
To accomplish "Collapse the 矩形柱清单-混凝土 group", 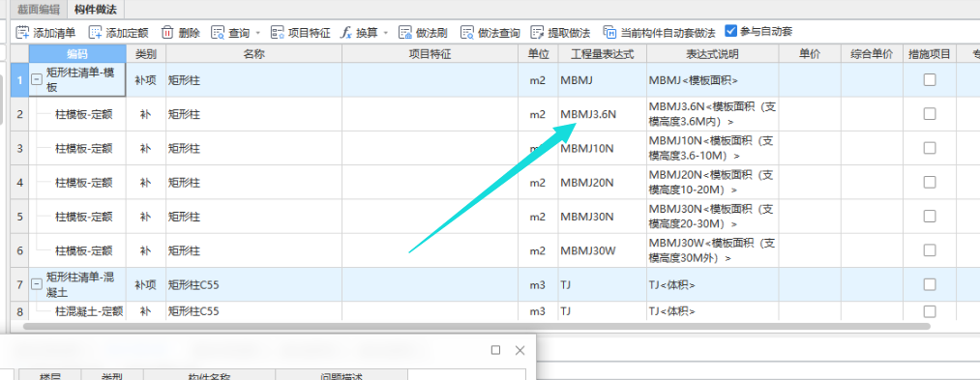I will (x=37, y=285).
